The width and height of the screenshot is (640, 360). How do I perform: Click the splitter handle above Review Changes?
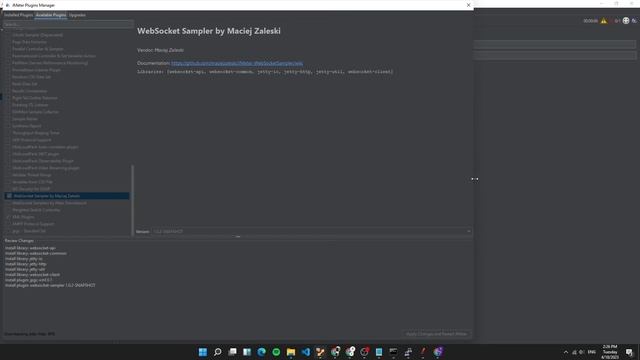pos(238,237)
